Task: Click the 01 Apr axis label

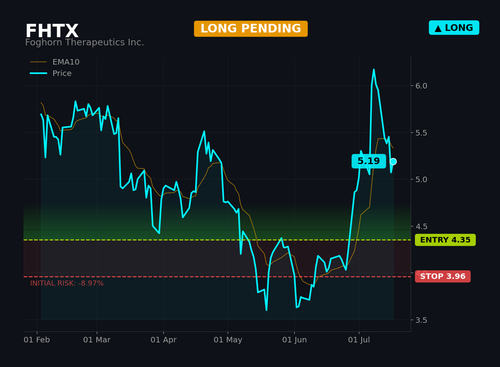Action: (x=163, y=340)
